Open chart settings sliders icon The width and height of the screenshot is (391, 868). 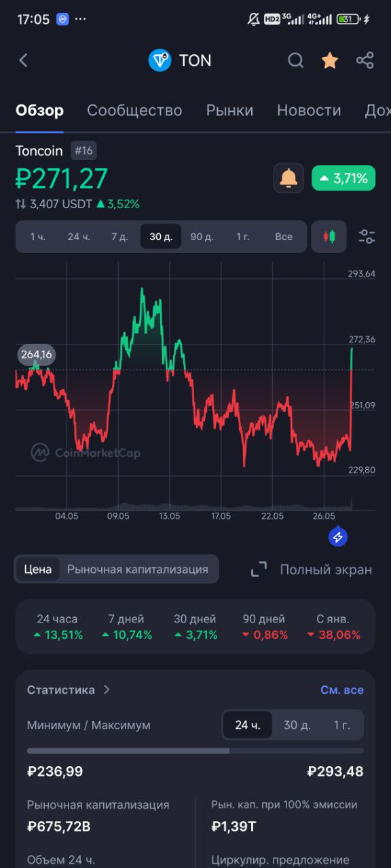pyautogui.click(x=367, y=237)
